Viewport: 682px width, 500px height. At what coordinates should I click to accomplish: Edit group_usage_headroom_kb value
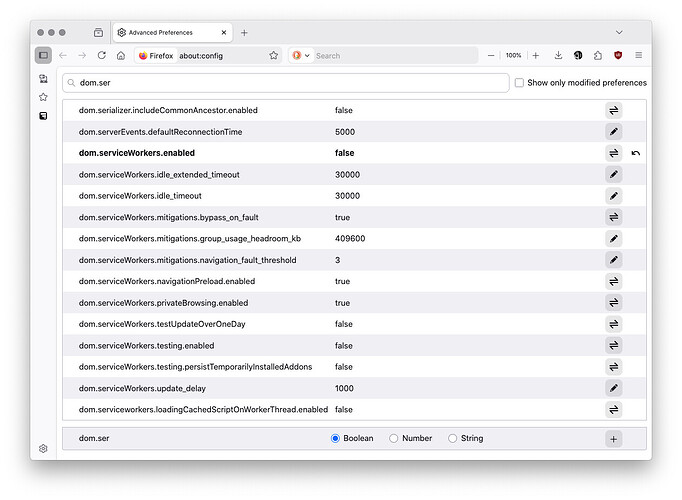pos(614,238)
